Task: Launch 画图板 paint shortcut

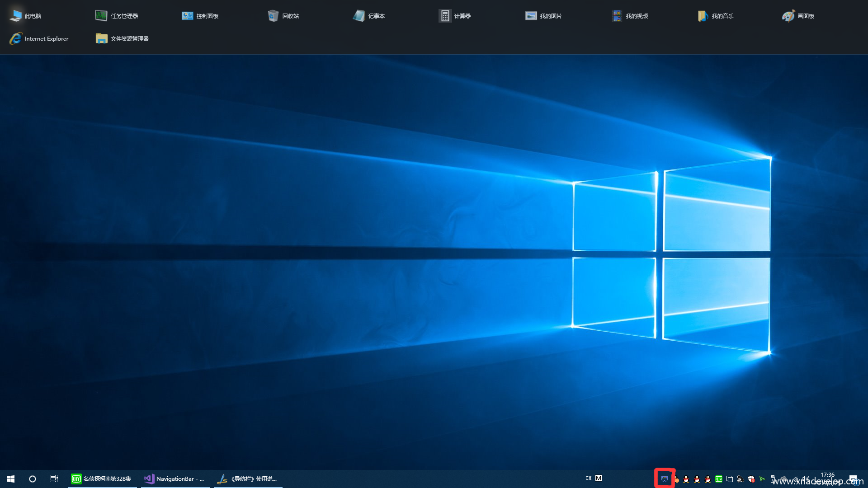Action: (x=798, y=16)
